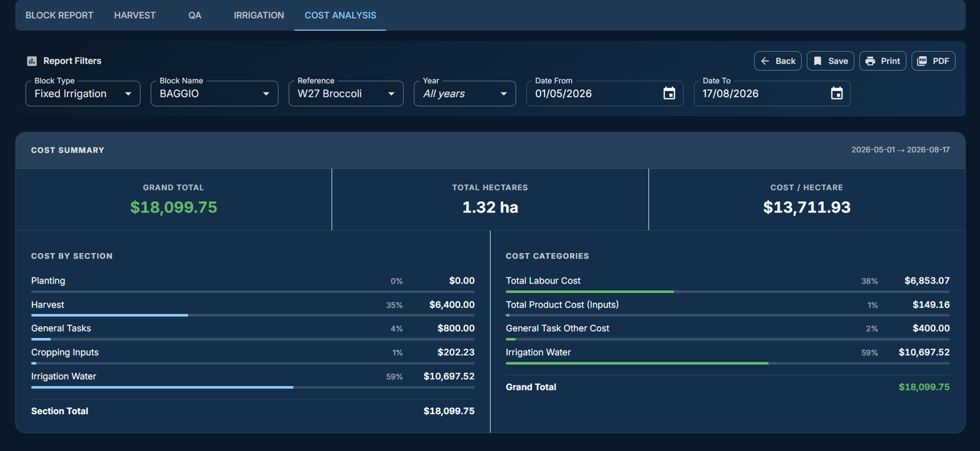Click the Cropping Inputs amount $202.23
This screenshot has height=451, width=980.
(456, 352)
